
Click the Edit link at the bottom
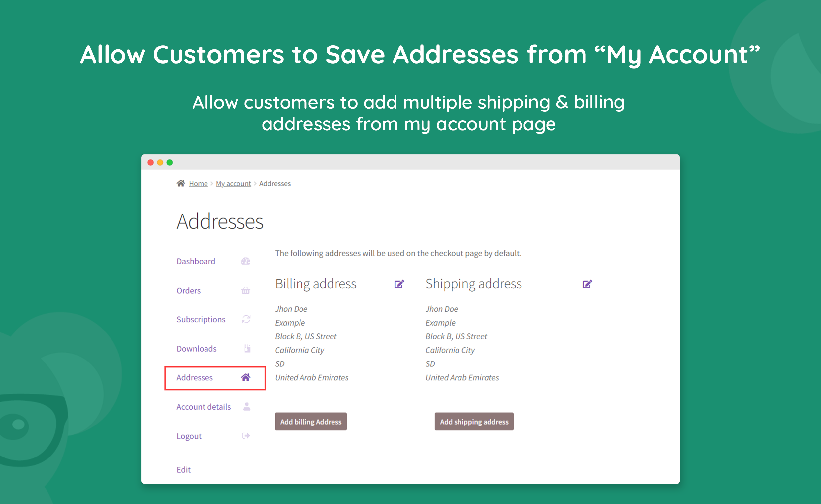pos(184,470)
